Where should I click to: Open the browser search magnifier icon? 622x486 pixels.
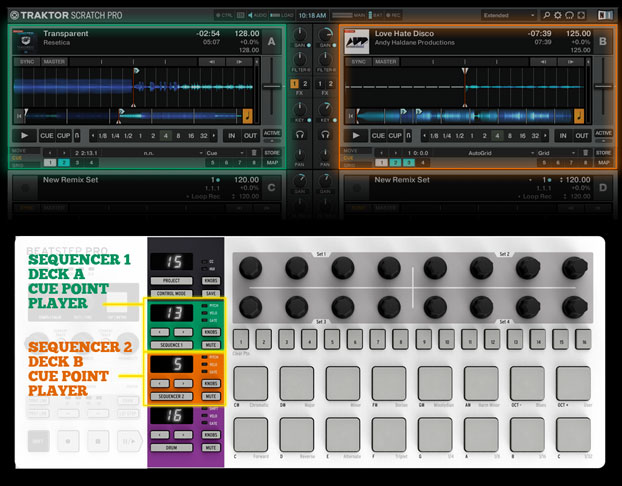coord(546,15)
